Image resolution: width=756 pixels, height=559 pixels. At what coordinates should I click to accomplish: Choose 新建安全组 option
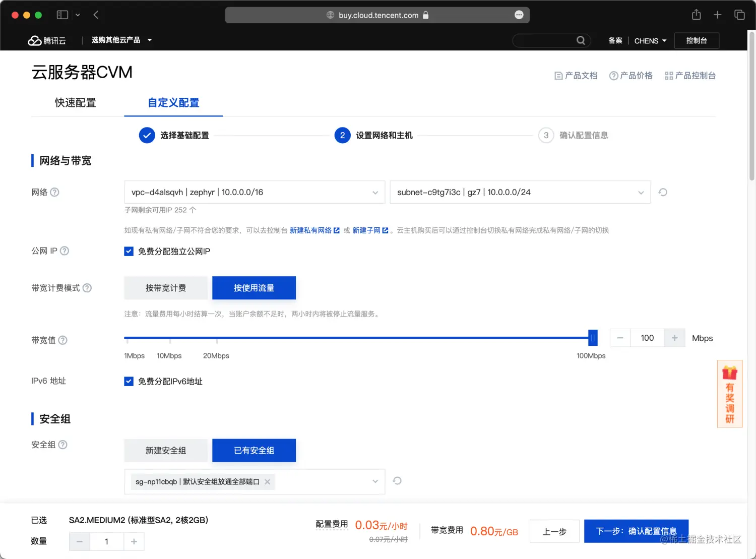point(166,450)
